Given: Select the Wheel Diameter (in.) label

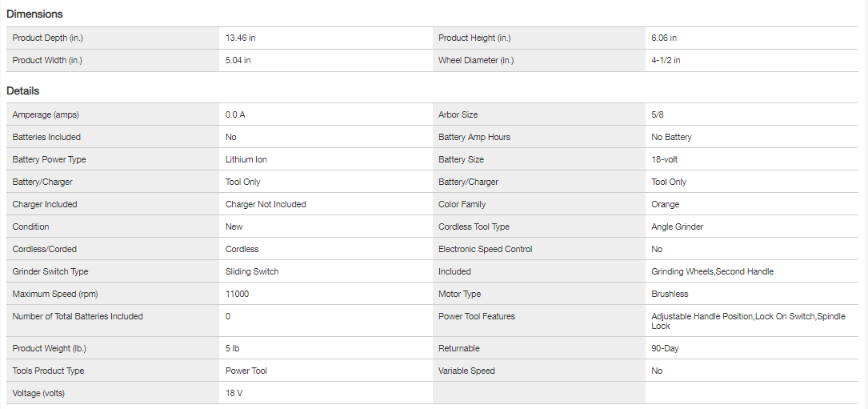Looking at the screenshot, I should (476, 60).
